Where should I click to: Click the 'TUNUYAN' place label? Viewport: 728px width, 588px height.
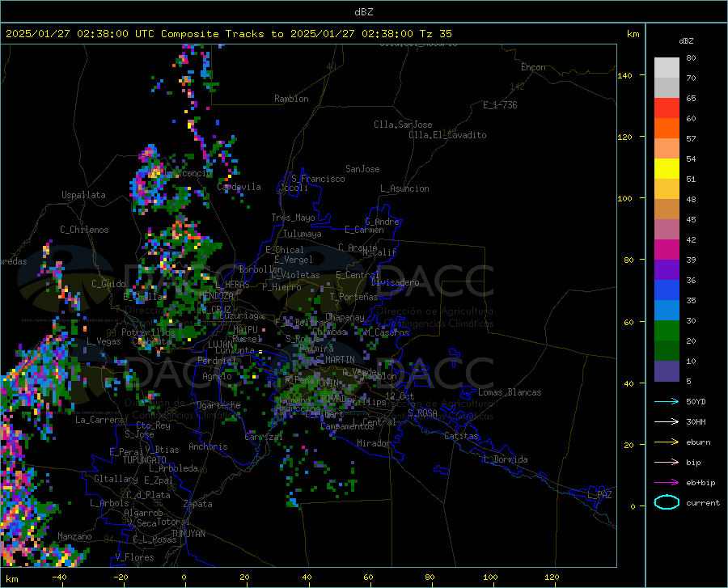188,533
